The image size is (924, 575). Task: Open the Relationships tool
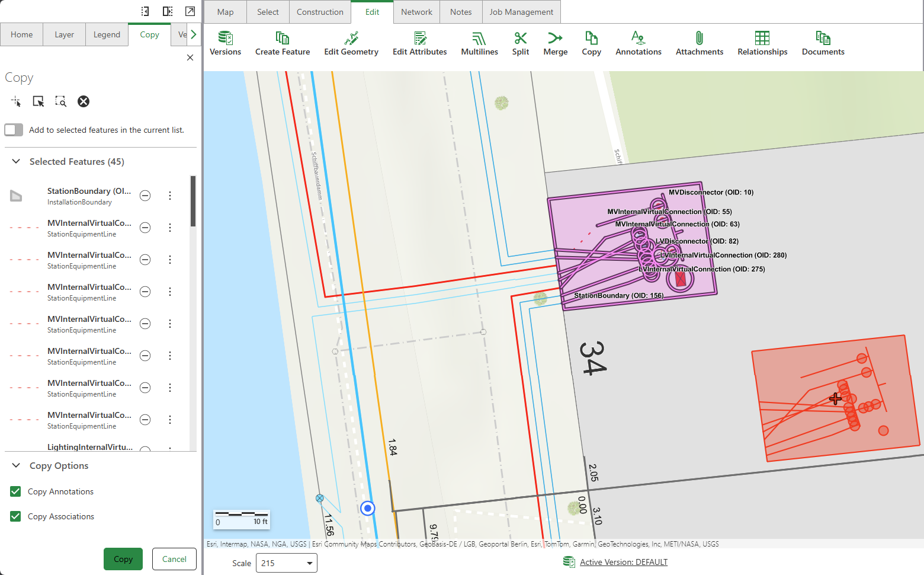pyautogui.click(x=762, y=44)
